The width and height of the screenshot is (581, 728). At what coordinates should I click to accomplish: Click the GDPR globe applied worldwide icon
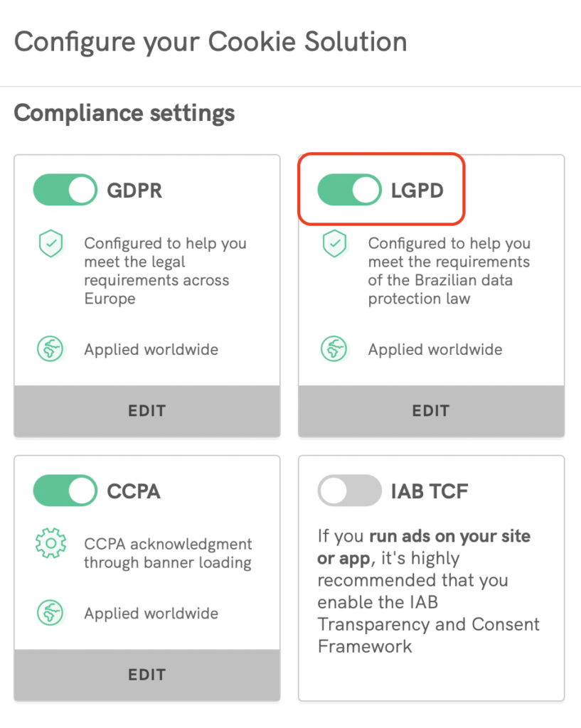(50, 349)
